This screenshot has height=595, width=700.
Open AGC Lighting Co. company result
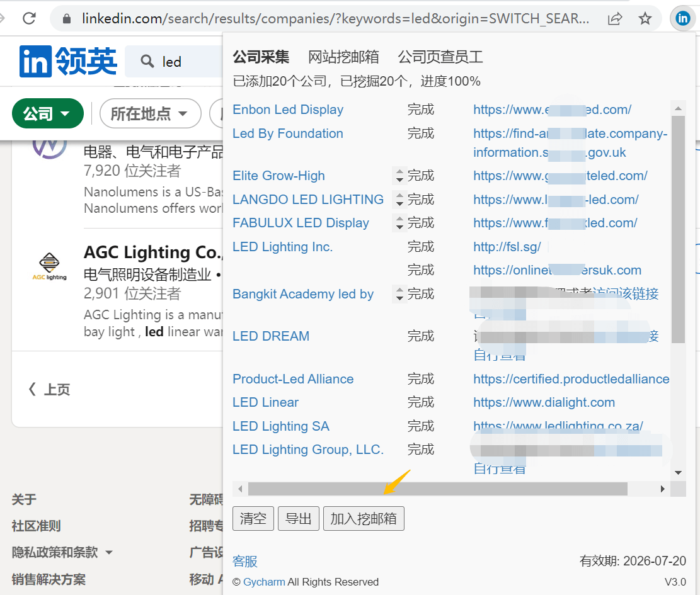click(x=152, y=252)
